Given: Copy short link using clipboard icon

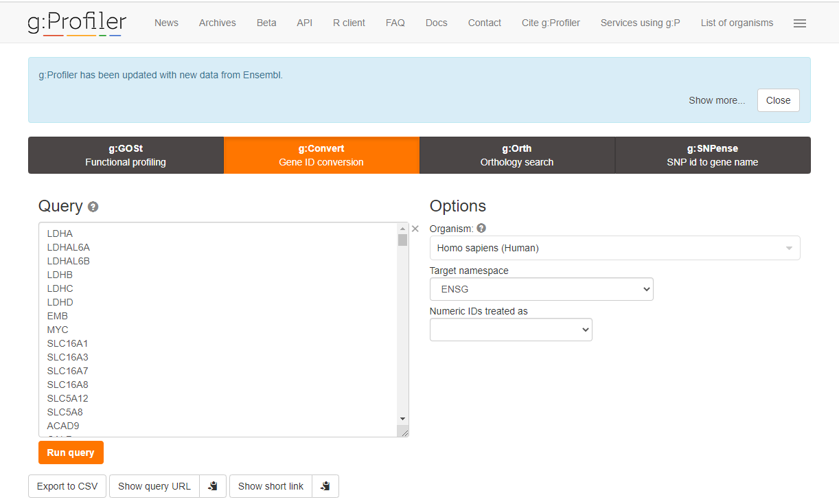Looking at the screenshot, I should tap(325, 486).
